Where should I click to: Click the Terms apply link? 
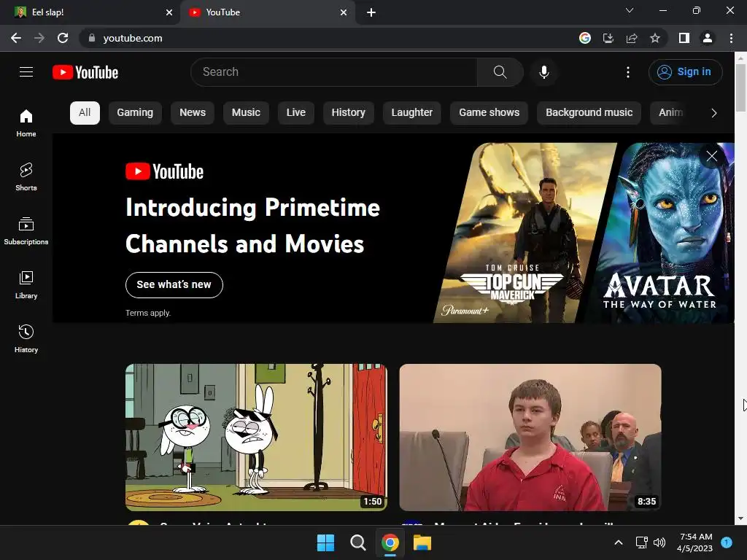pyautogui.click(x=148, y=313)
